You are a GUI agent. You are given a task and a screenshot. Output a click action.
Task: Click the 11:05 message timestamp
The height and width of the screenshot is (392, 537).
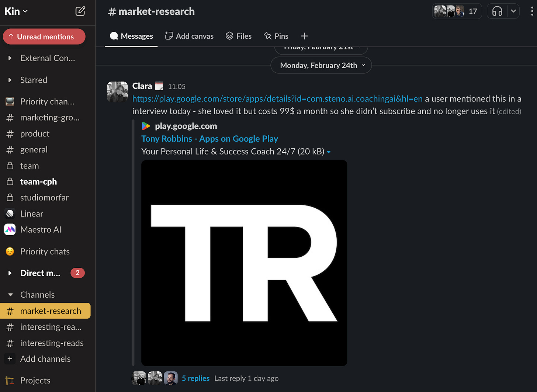[x=177, y=87]
